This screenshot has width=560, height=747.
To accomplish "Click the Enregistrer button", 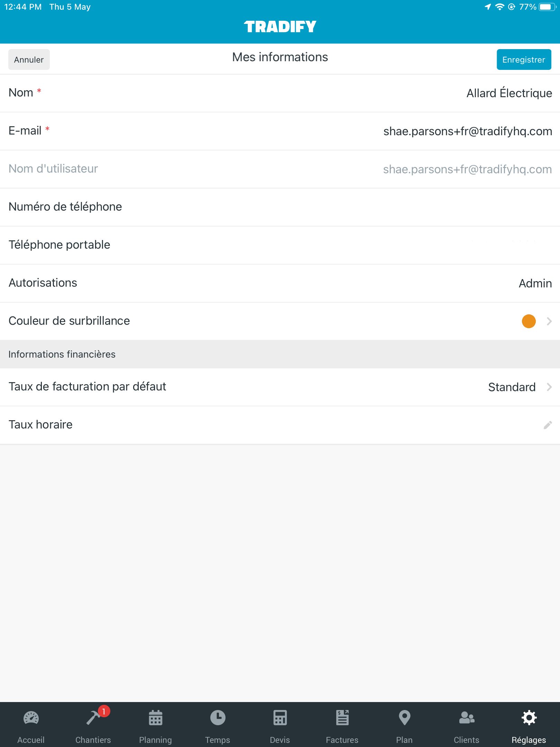I will (x=524, y=59).
